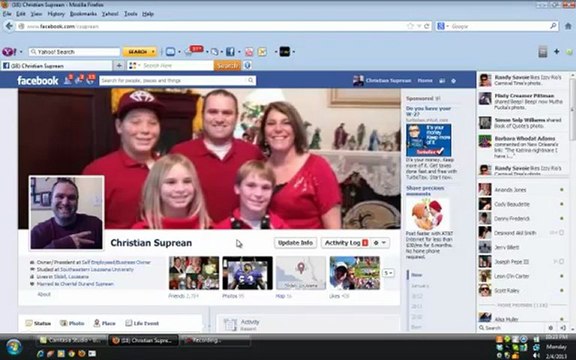Open the Bookmarks menu

click(x=83, y=14)
